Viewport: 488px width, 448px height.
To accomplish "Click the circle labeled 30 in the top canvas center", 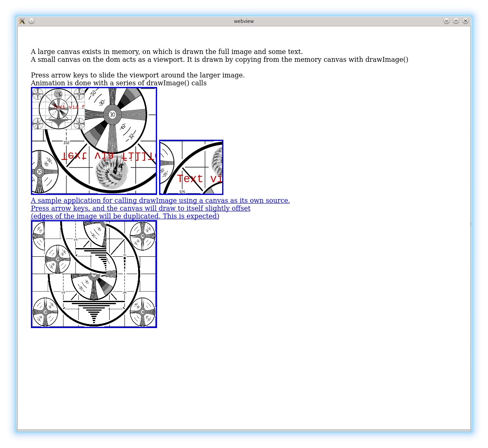I will point(112,114).
